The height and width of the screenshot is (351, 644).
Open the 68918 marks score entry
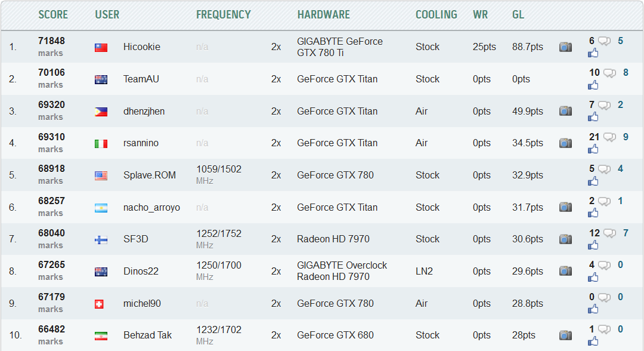[51, 175]
